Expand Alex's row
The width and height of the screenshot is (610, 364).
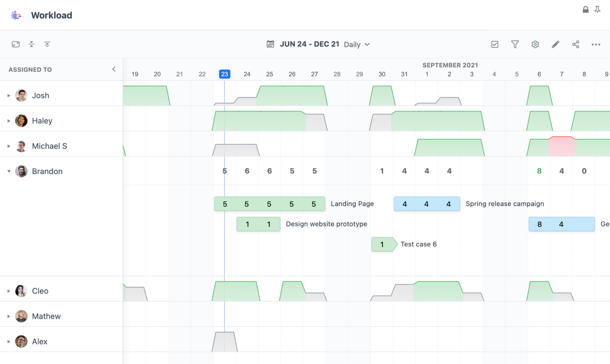8,342
